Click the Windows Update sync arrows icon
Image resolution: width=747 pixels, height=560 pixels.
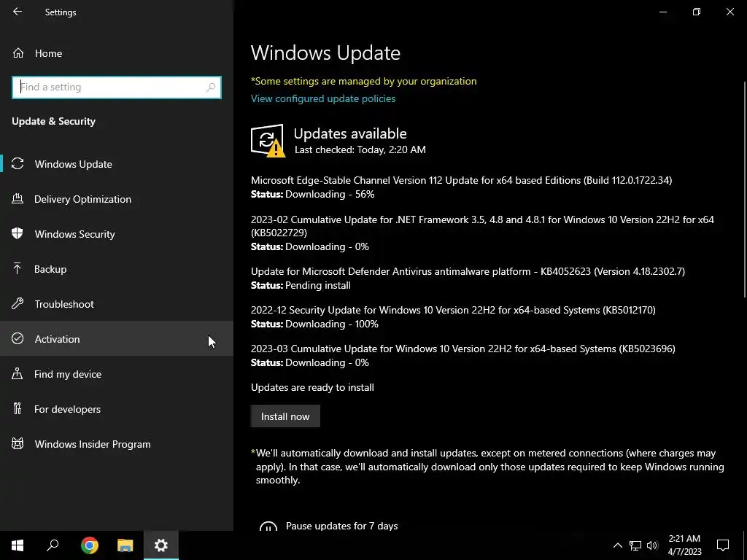click(18, 164)
